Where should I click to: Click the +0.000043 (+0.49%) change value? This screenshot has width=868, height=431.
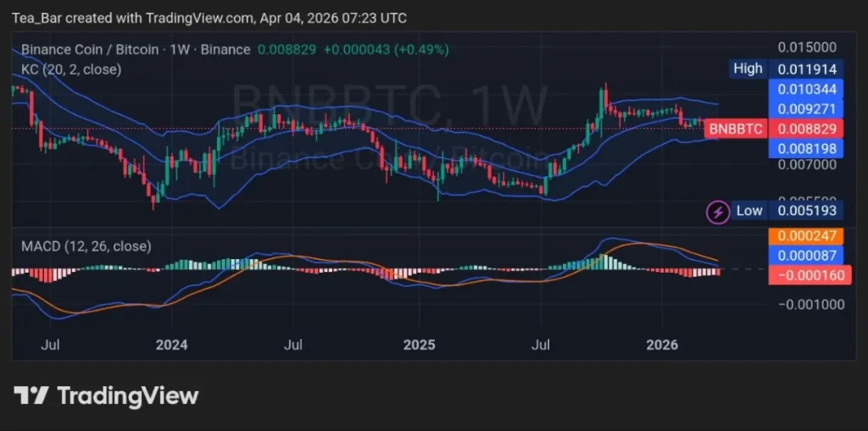coord(386,50)
